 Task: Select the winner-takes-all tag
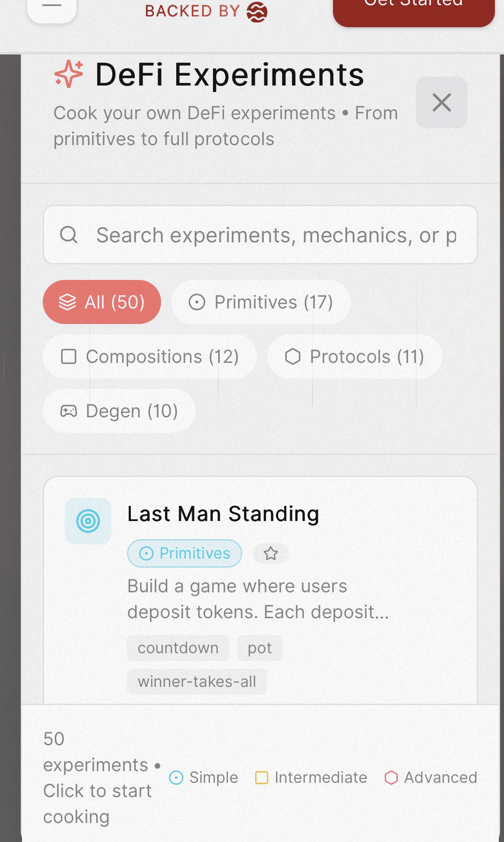(197, 682)
